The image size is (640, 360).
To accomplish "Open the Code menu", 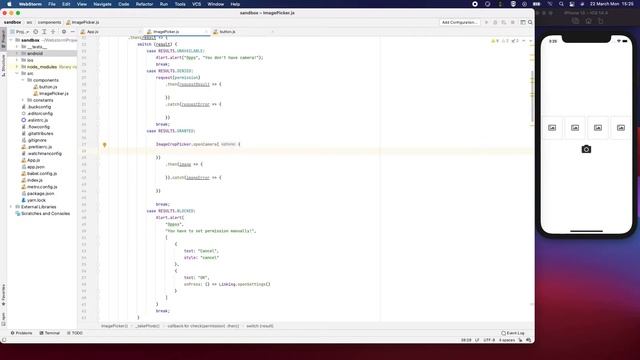I will [x=124, y=4].
